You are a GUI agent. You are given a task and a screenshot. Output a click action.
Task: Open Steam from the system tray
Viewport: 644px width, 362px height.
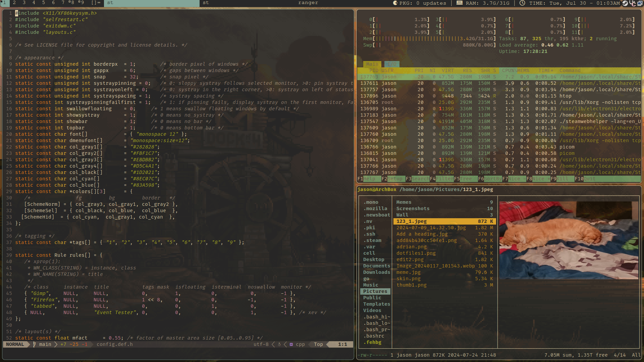tap(625, 3)
